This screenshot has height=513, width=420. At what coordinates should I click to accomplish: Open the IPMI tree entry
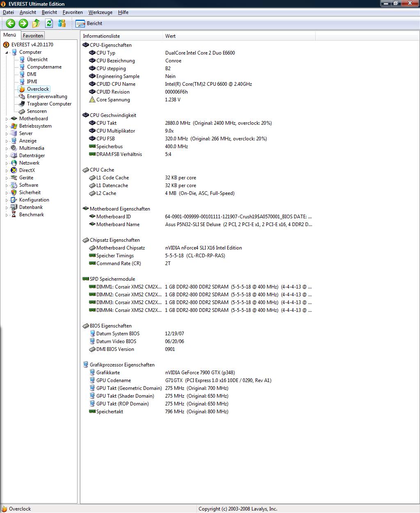click(32, 82)
